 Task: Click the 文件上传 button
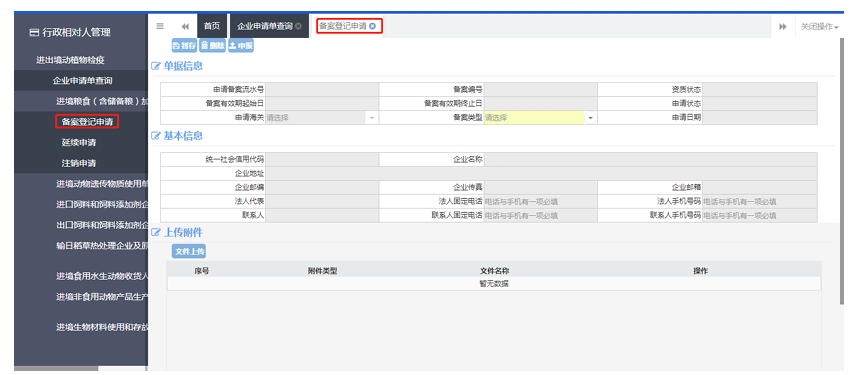pos(189,251)
